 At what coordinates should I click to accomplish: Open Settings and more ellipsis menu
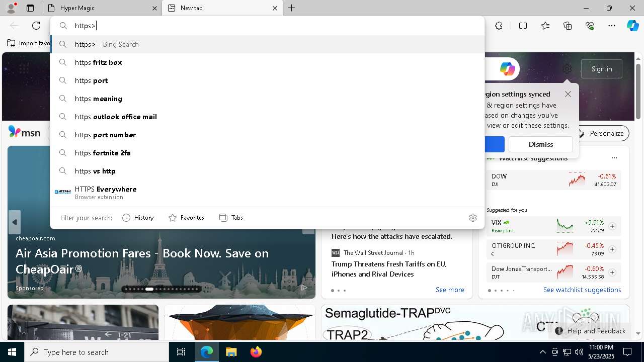tap(612, 26)
